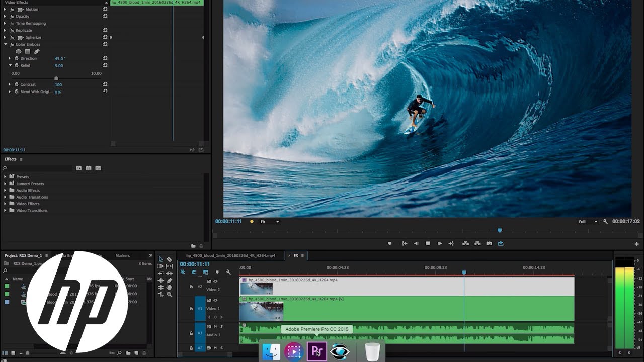Collapse the Relief parameter

[10, 65]
